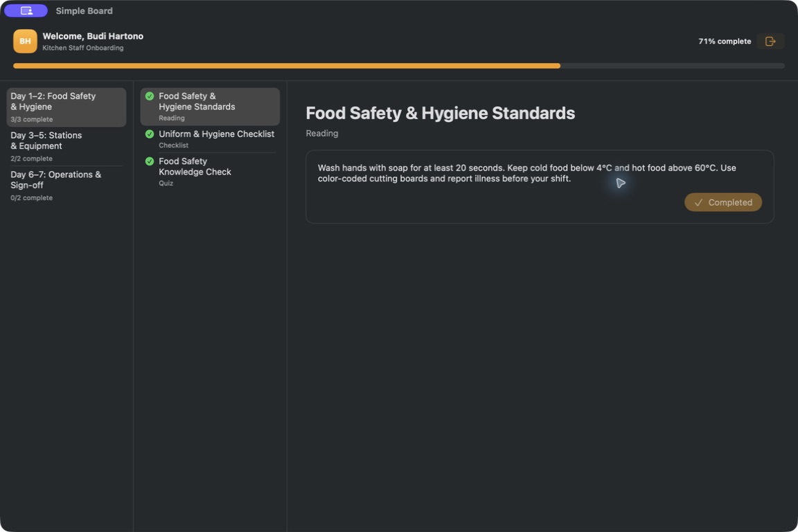Select Day 1–2: Food Safety & Hygiene section
This screenshot has width=798, height=532.
click(x=66, y=107)
